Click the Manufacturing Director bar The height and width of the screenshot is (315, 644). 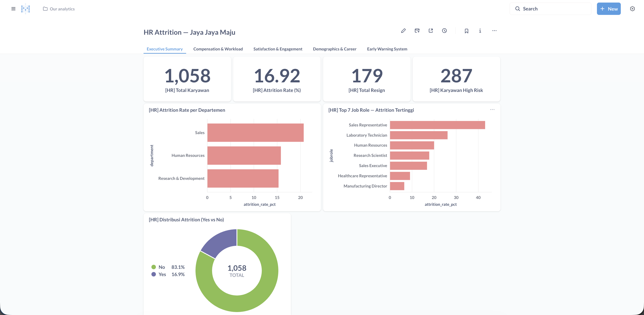(397, 186)
